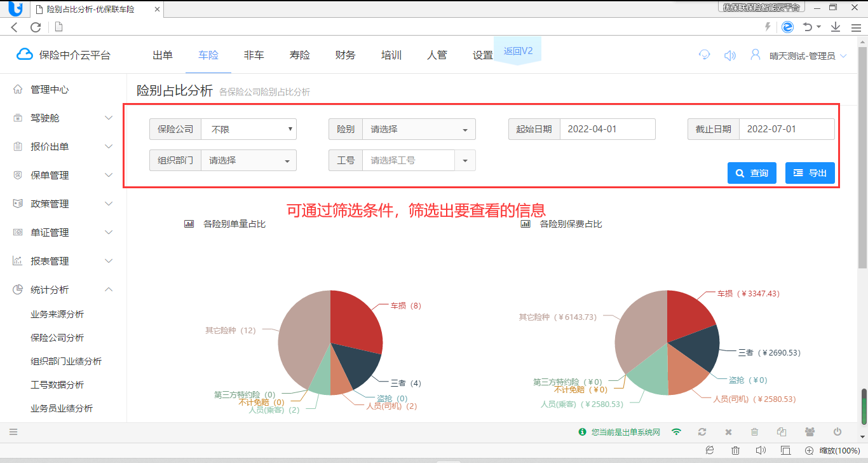Screen dimensions: 868x463
Task: Click the wifi status icon in bottom bar
Action: tap(677, 432)
